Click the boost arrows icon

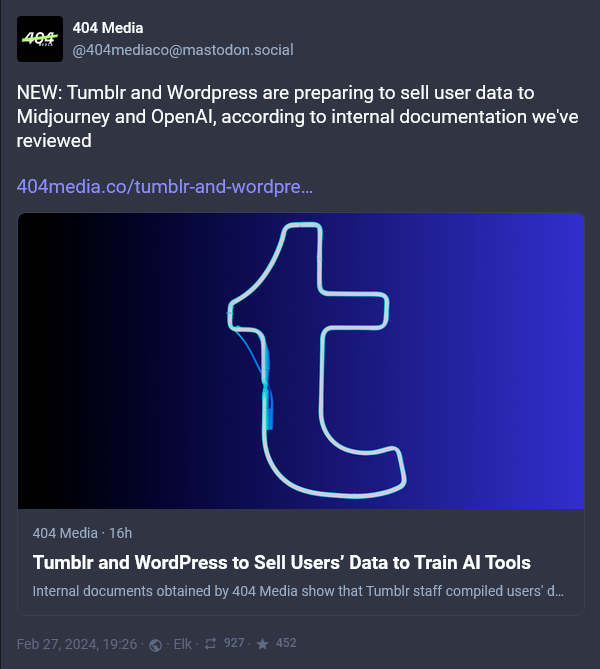[x=210, y=644]
